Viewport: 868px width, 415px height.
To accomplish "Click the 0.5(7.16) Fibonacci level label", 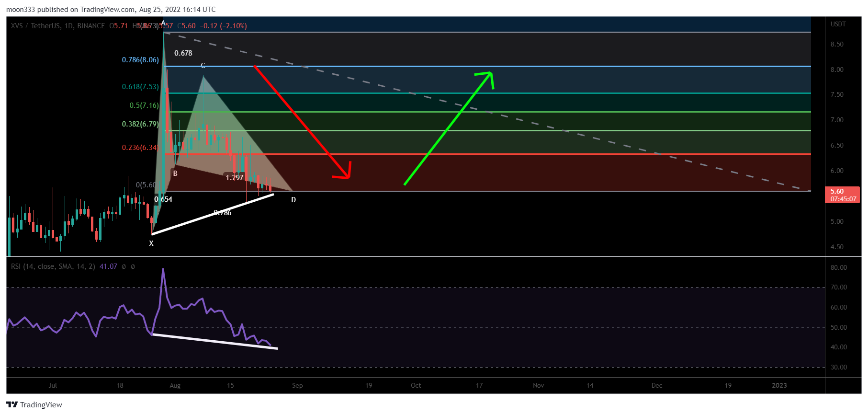I will [x=144, y=105].
